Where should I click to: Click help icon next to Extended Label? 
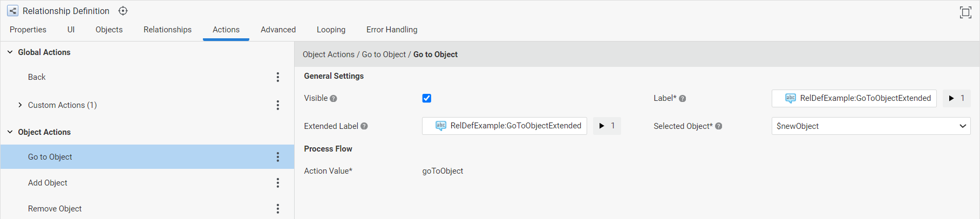364,126
